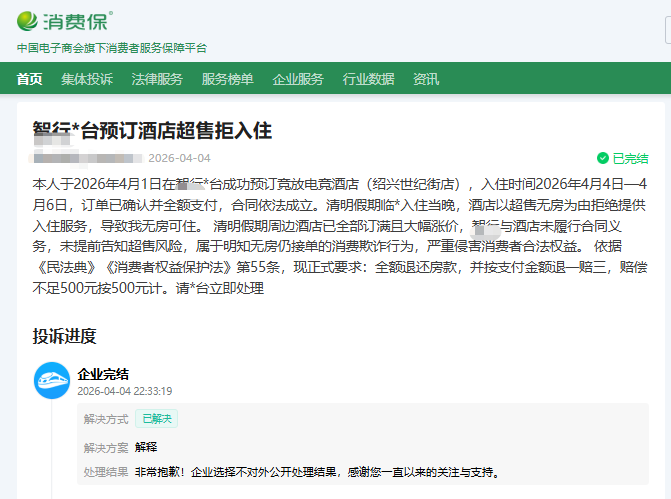The height and width of the screenshot is (499, 671).
Task: Select 服务榜单 in navigation bar
Action: [x=227, y=79]
